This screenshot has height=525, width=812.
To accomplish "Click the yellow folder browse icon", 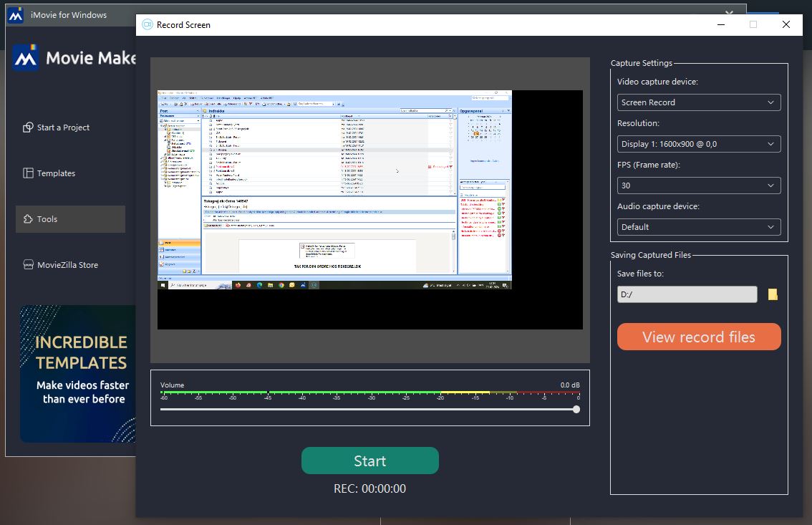I will point(773,294).
